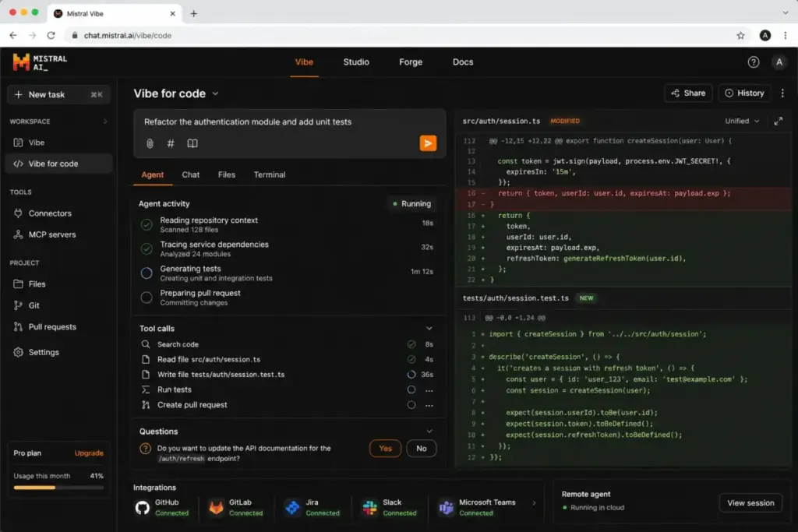Answer Yes to API documentation question
Viewport: 798px width, 532px height.
coord(385,449)
